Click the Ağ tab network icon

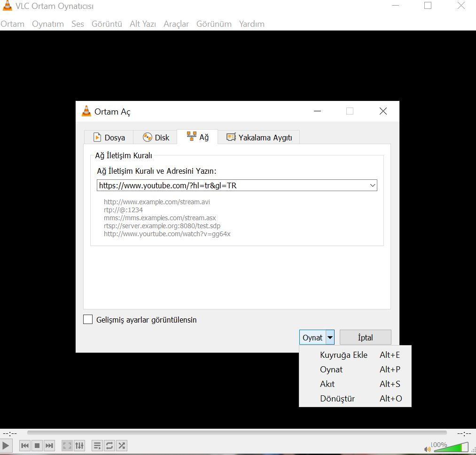(192, 136)
